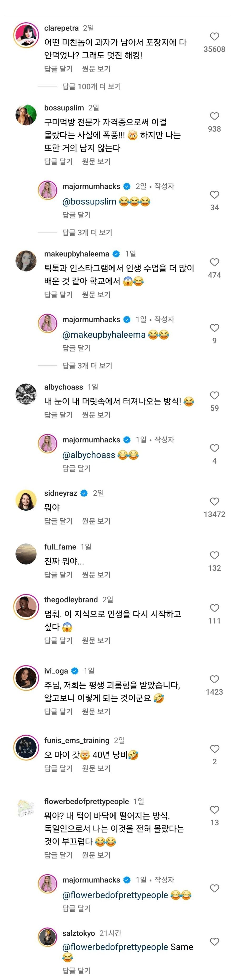Like bossupslim's comment with heart icon
The height and width of the screenshot is (980, 237).
(x=215, y=116)
